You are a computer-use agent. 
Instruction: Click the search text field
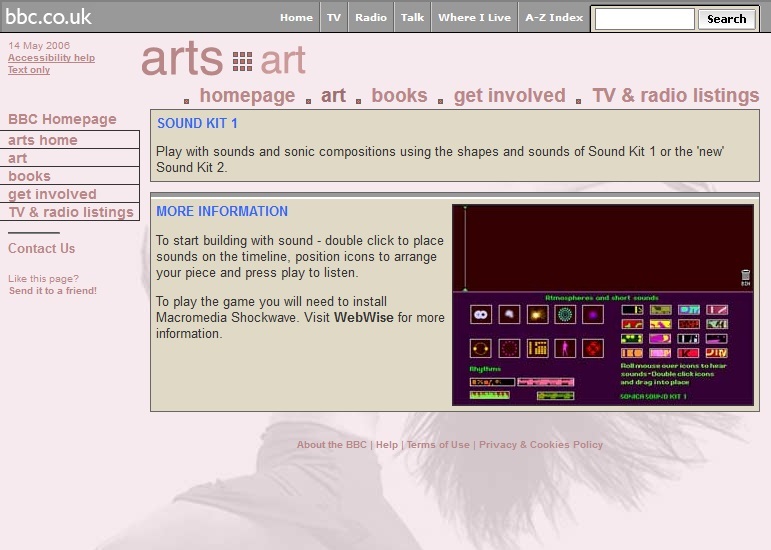644,19
